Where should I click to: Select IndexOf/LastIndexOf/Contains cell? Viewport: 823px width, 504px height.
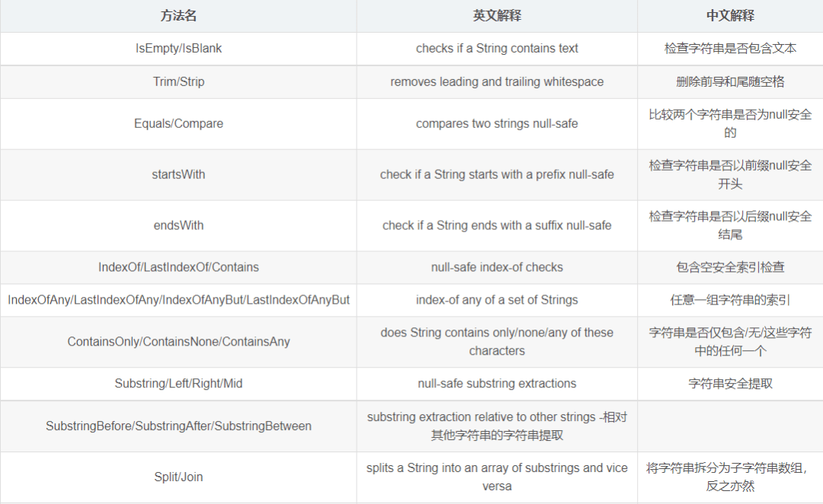pos(178,267)
